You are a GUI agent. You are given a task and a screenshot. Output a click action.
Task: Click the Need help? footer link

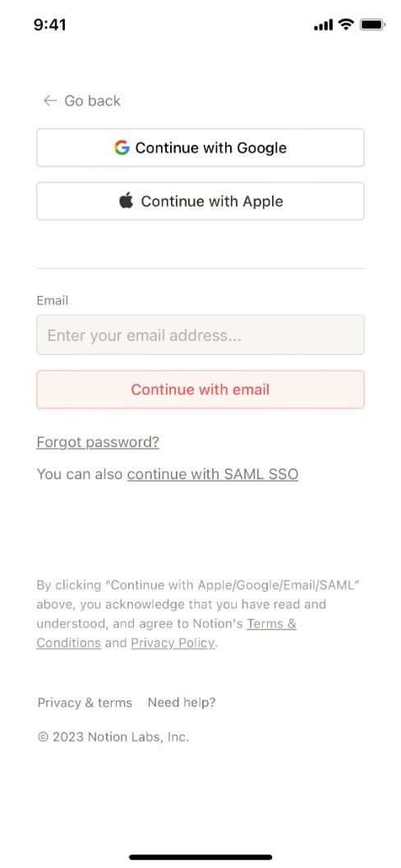[182, 703]
